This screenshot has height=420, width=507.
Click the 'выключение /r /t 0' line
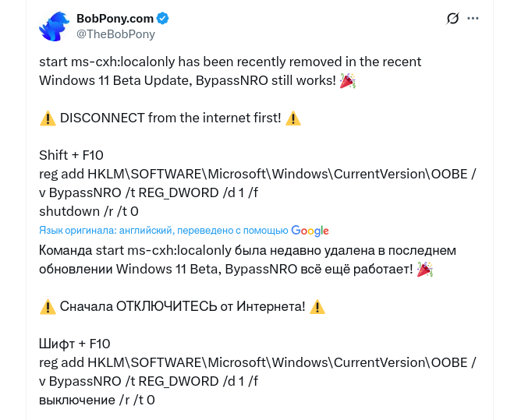coord(97,400)
